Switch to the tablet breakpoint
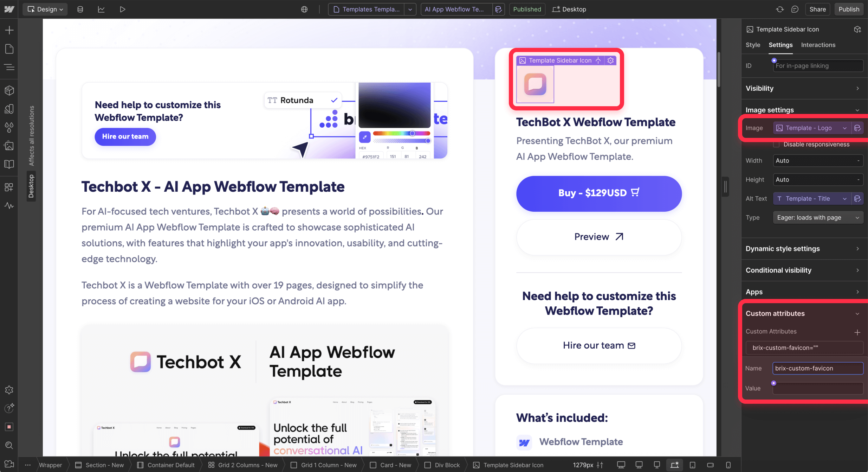Screen dimensions: 868x472 point(692,465)
